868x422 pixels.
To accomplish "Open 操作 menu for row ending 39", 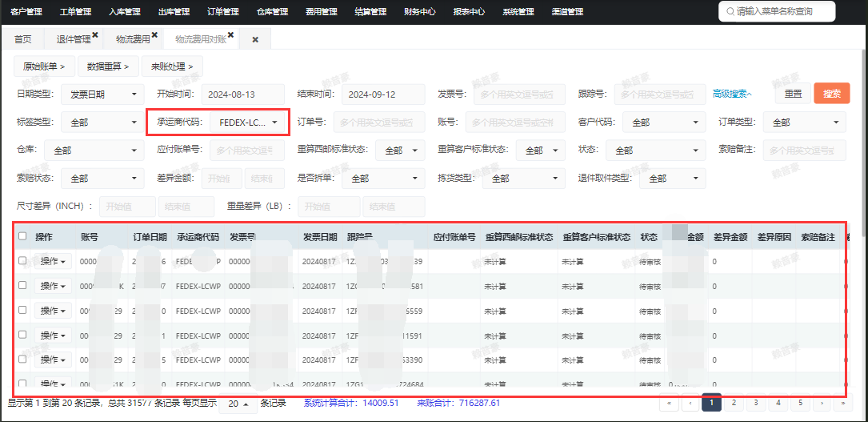I will [x=53, y=261].
